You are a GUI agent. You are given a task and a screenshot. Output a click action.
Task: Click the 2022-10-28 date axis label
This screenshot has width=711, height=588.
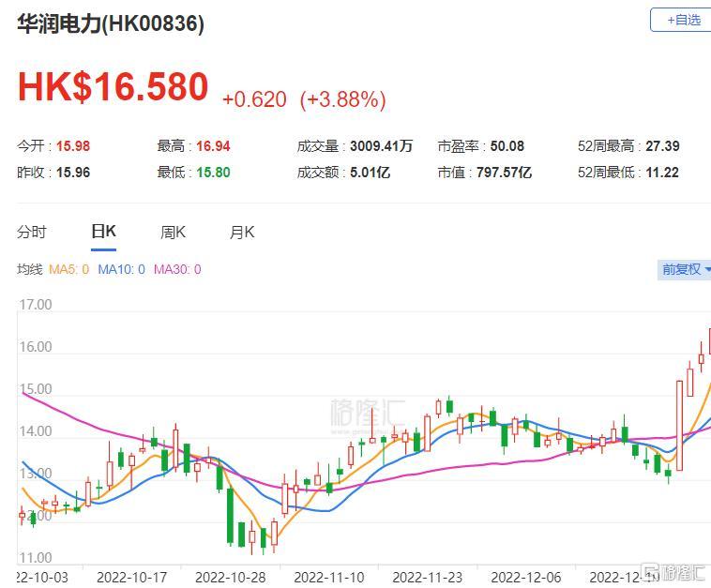pyautogui.click(x=231, y=578)
